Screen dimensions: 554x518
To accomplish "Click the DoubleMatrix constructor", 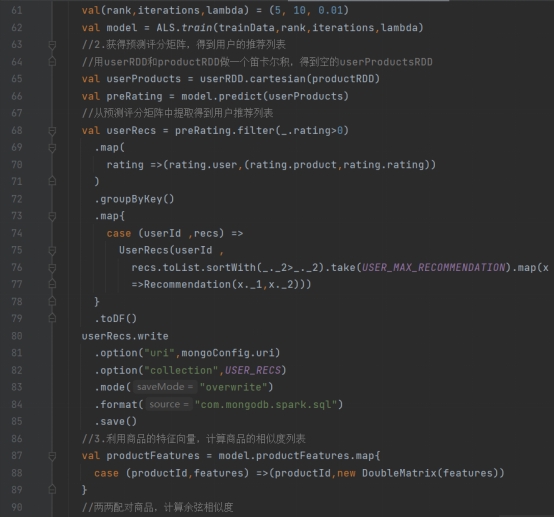I will (x=399, y=473).
